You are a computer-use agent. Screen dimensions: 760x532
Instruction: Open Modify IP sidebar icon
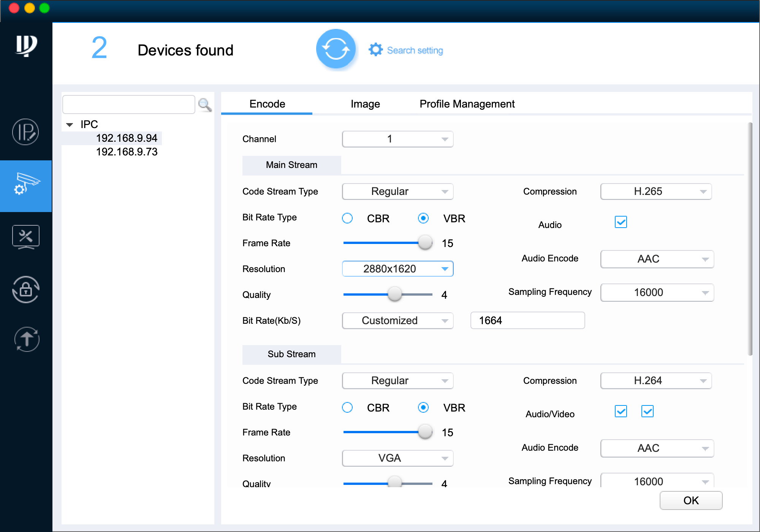pyautogui.click(x=25, y=132)
